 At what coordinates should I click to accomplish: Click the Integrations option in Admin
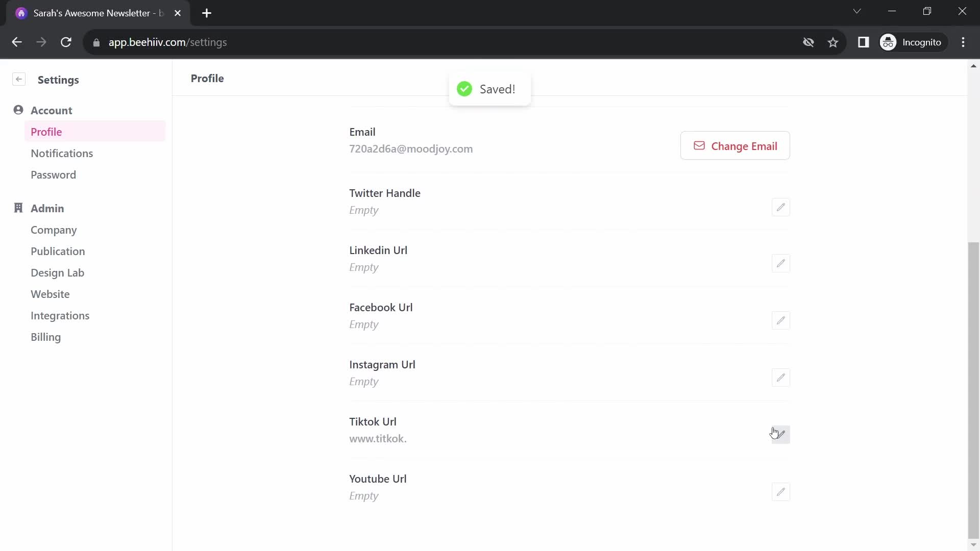click(60, 315)
